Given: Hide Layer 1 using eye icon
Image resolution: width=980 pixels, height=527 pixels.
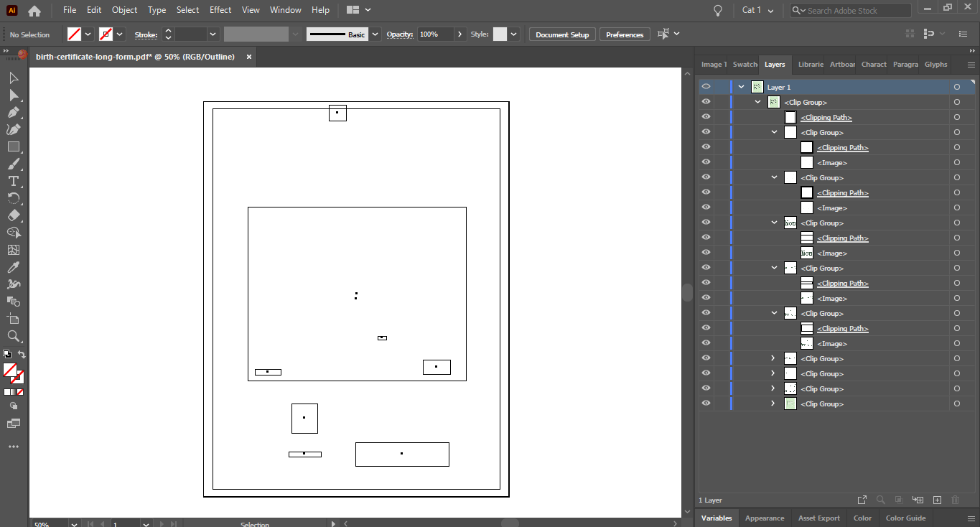Looking at the screenshot, I should [x=706, y=87].
